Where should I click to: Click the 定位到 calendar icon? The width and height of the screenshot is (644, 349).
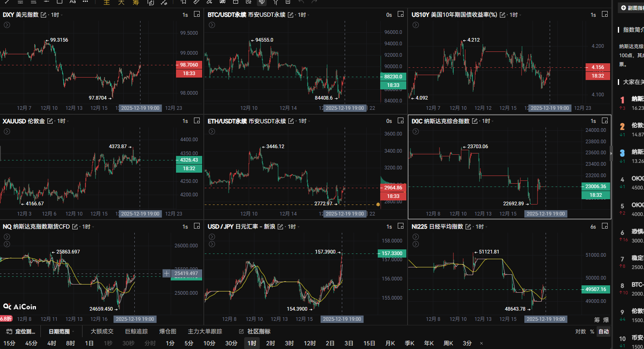pyautogui.click(x=9, y=331)
